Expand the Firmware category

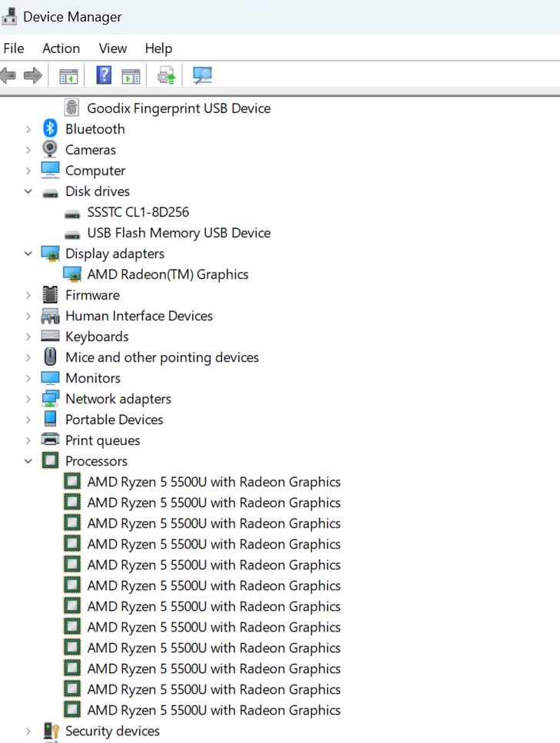(x=28, y=295)
